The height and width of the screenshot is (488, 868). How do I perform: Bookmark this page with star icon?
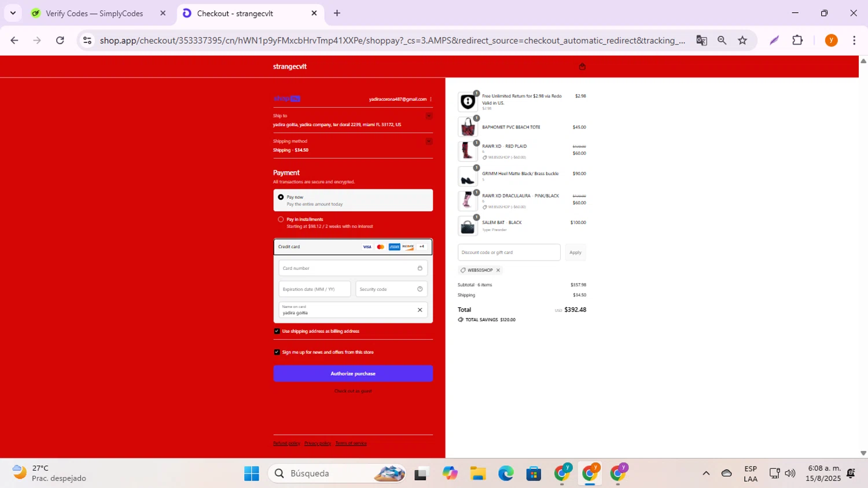click(x=742, y=41)
